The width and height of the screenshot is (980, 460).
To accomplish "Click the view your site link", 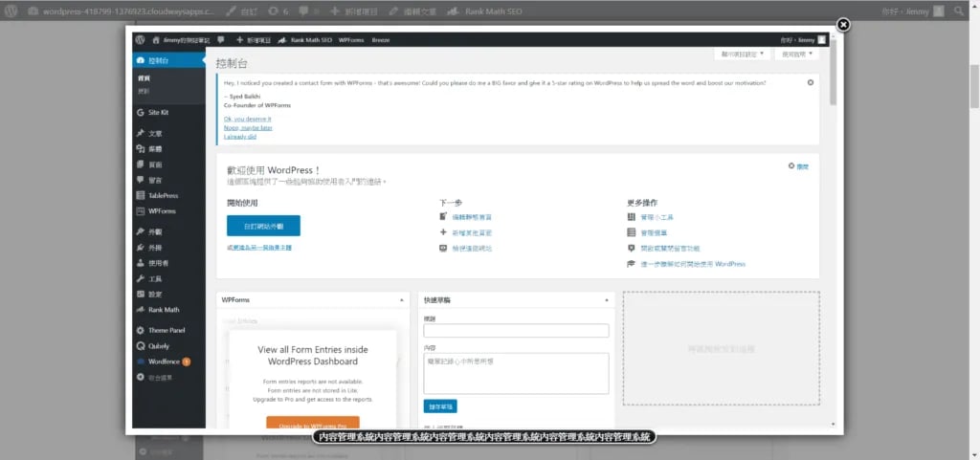I will click(472, 248).
